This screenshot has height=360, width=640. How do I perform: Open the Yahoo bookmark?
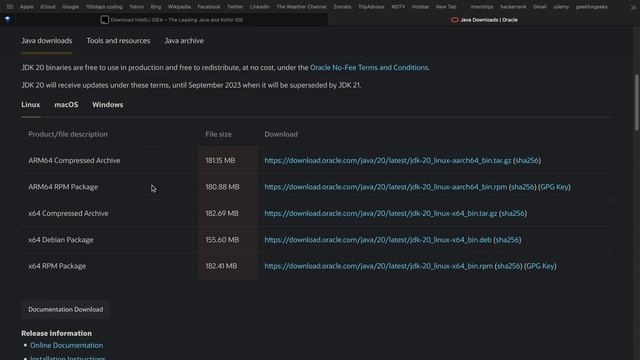(137, 7)
